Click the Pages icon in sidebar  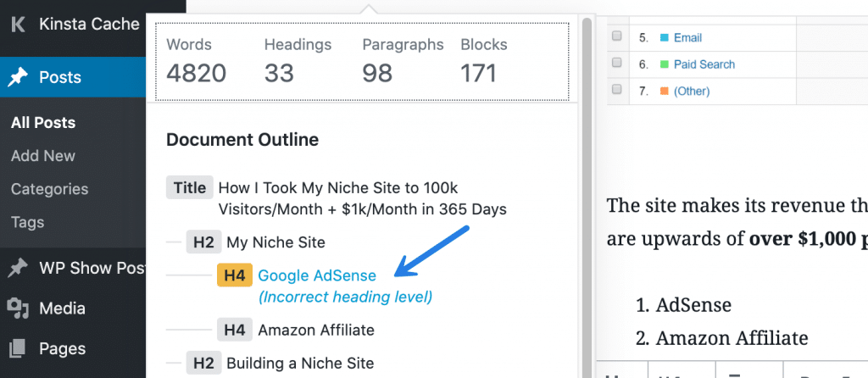point(18,347)
